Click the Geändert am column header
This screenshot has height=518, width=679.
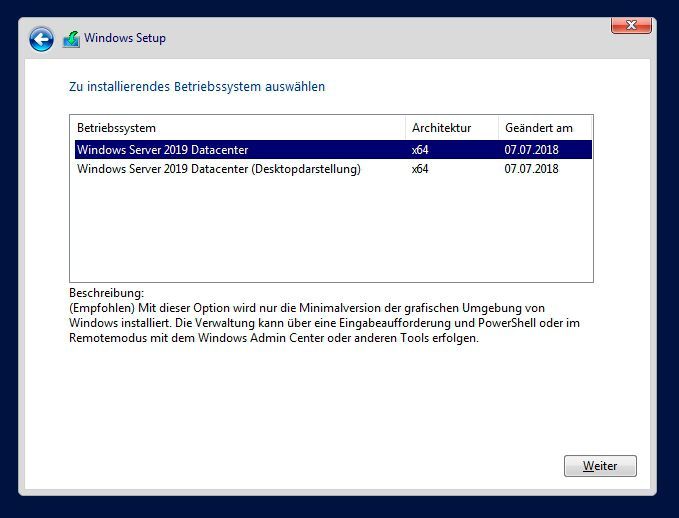pos(545,128)
